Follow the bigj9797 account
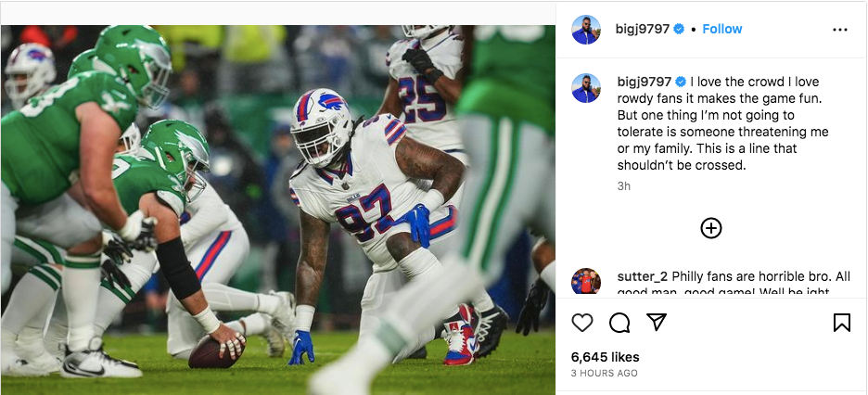Viewport: 868px width, 395px height. point(722,30)
